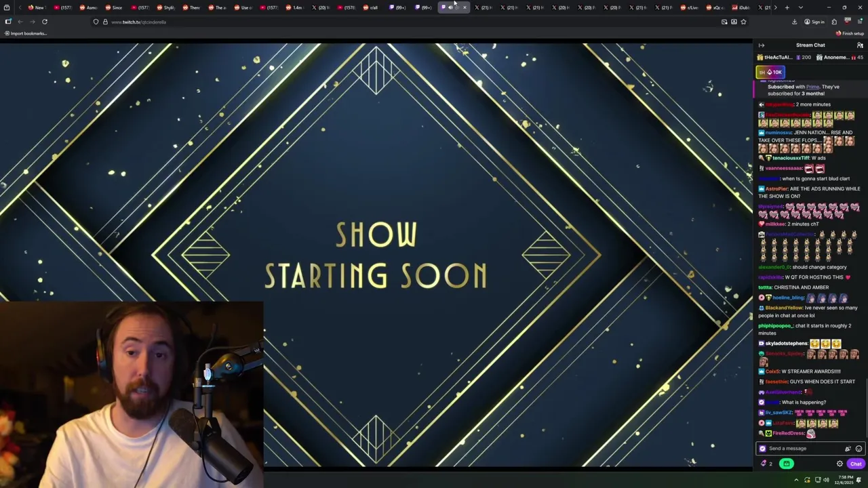This screenshot has width=868, height=488.
Task: Click username BlackandYellow in chat
Action: [784, 308]
